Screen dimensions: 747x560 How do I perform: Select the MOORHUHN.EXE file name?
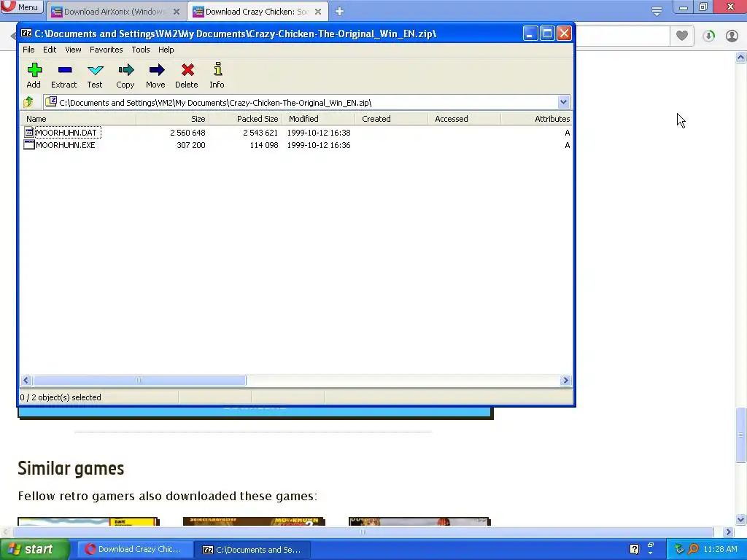(x=65, y=145)
